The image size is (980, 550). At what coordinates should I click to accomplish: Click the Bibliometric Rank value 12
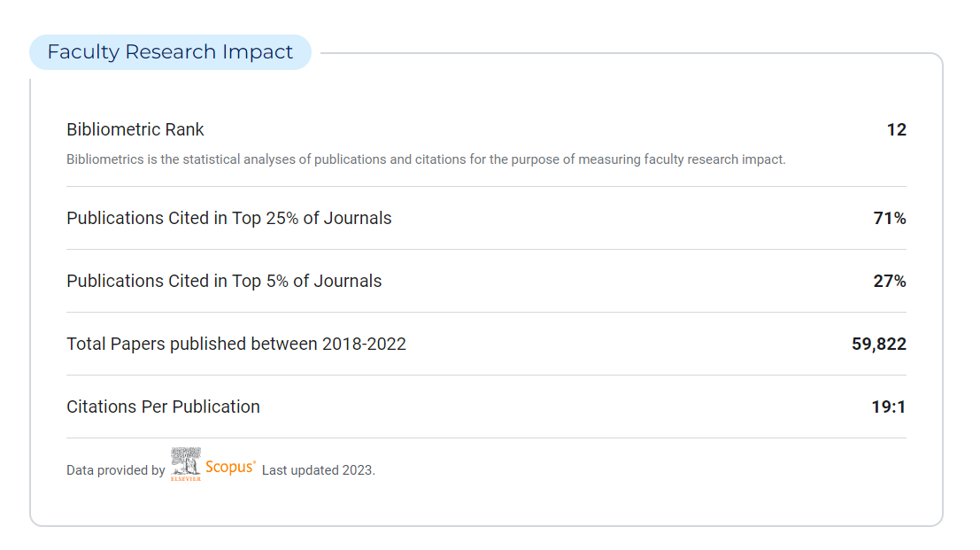click(896, 130)
